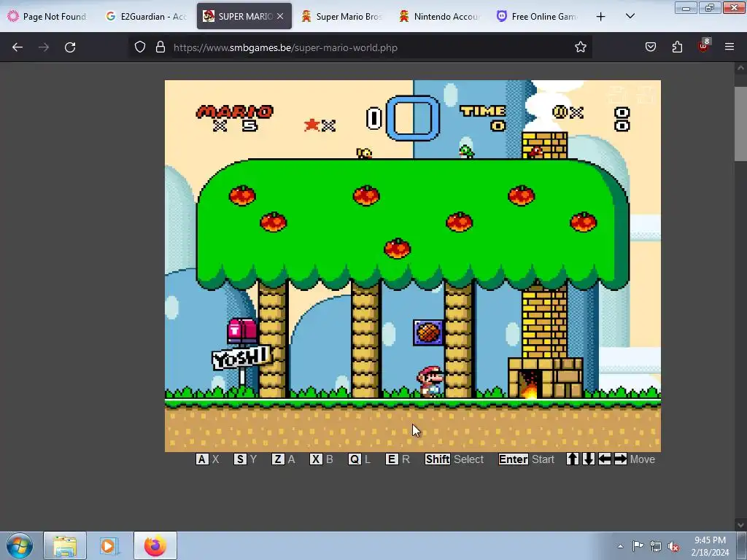Switch to the Free Online Games tab
The width and height of the screenshot is (747, 560).
pos(537,16)
